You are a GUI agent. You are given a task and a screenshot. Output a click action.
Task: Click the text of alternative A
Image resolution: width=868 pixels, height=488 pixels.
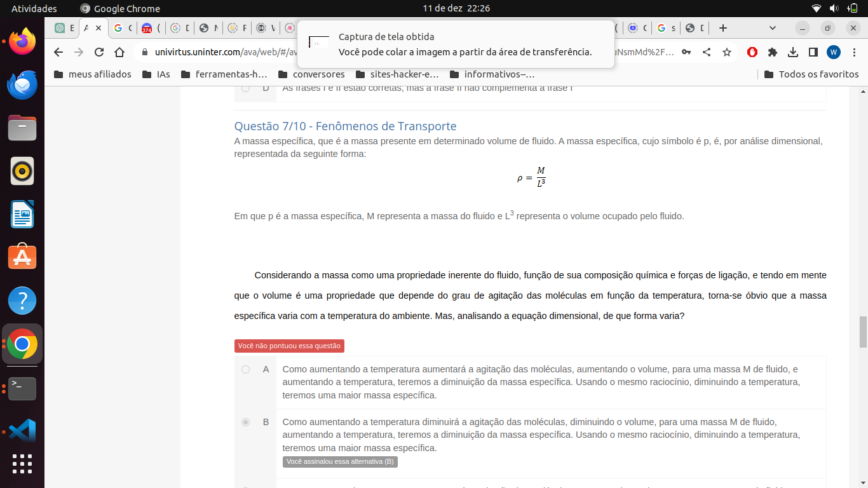coord(541,382)
